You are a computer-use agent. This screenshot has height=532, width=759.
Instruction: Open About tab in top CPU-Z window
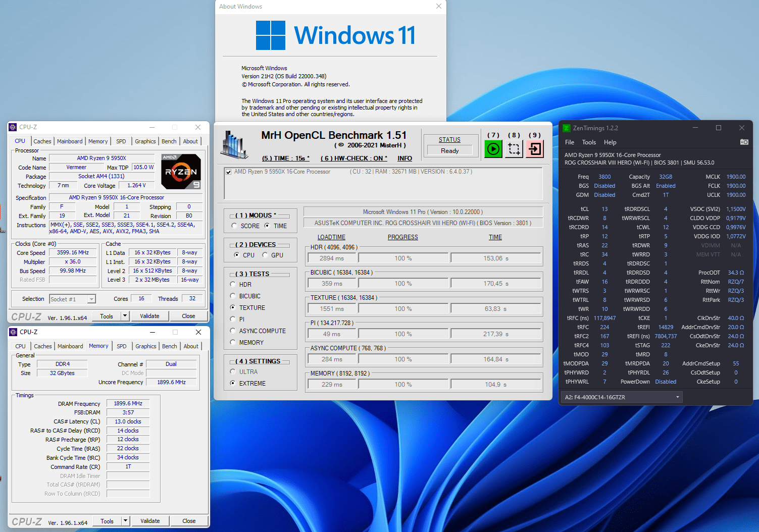pos(190,141)
